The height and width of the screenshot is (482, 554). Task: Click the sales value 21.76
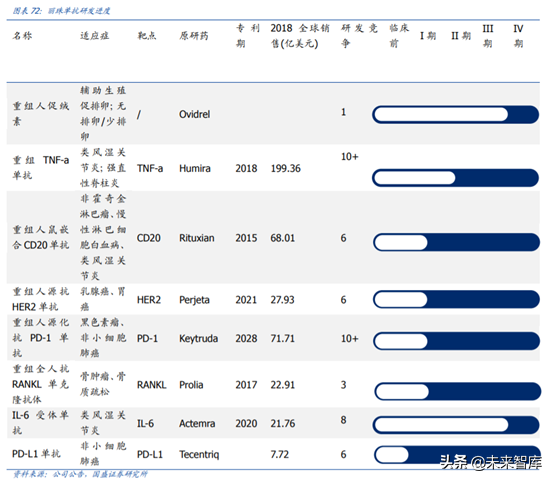point(282,423)
